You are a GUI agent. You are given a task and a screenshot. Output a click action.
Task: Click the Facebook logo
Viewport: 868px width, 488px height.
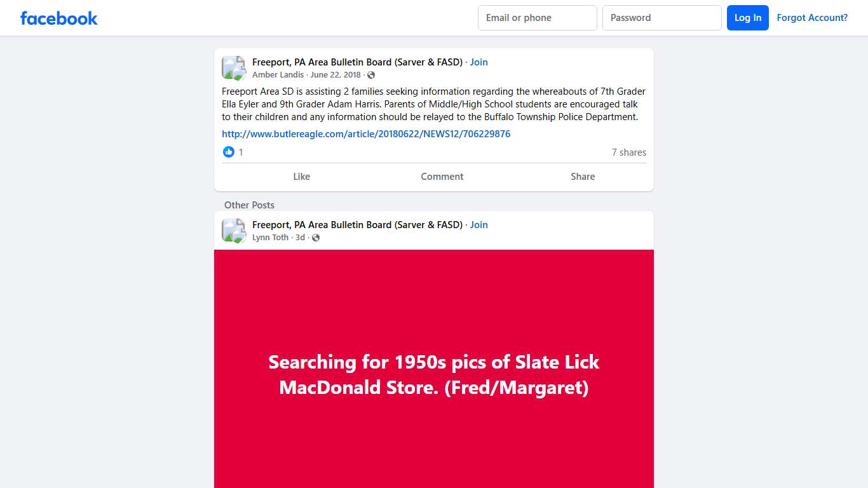59,18
